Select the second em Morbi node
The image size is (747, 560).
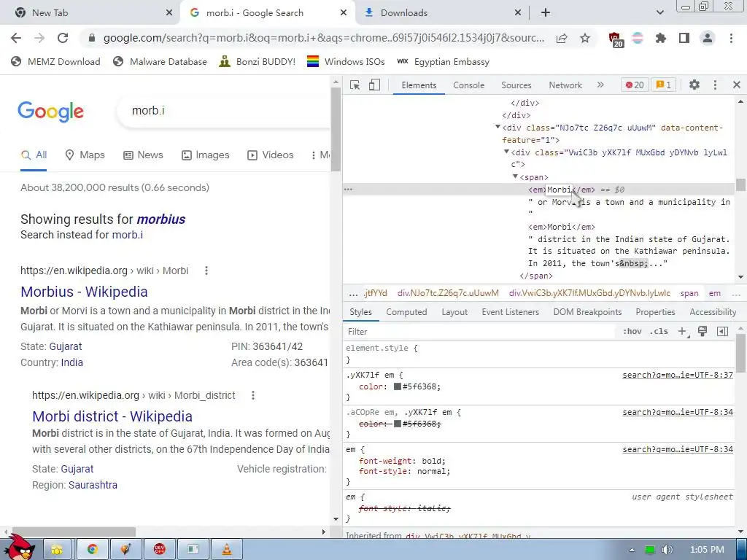click(x=562, y=227)
